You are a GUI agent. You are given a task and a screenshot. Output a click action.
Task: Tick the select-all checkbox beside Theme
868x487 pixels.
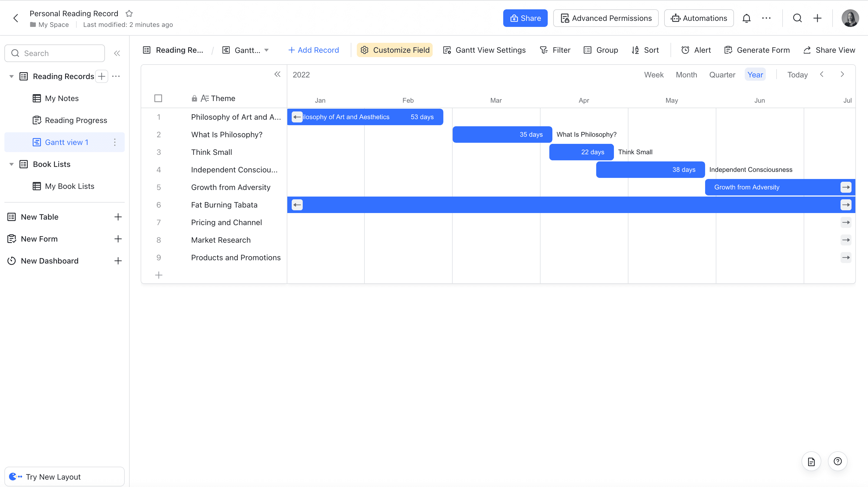tap(158, 98)
